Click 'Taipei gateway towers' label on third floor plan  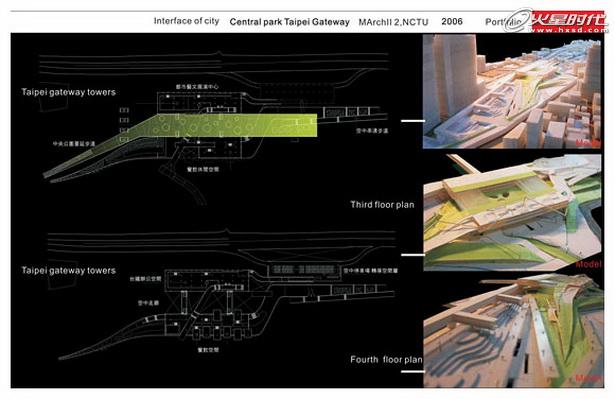[x=69, y=92]
